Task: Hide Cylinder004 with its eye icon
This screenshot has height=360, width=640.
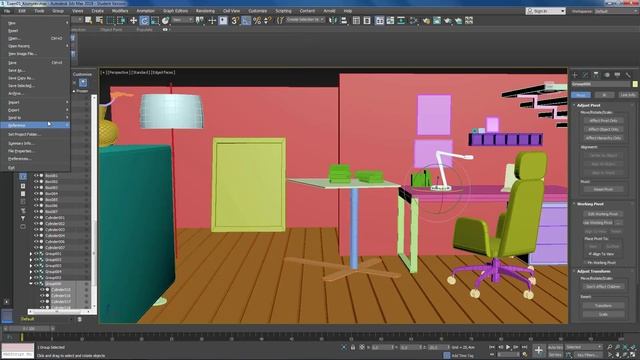Action: [x=36, y=236]
